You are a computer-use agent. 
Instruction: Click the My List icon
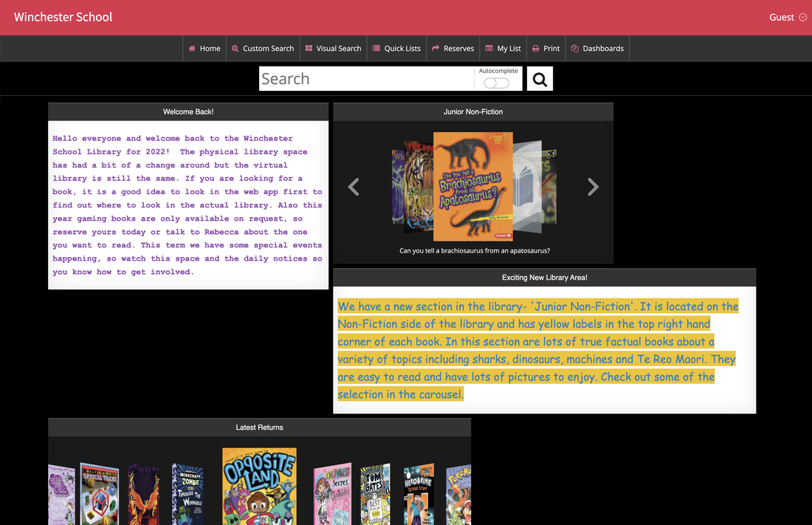(489, 49)
